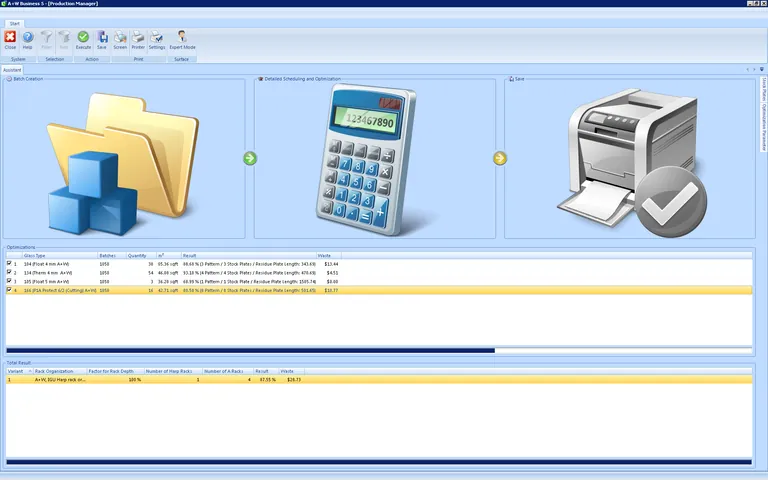The image size is (768, 480).
Task: Toggle checkbox for row 2 Therm 4 mm
Action: (x=9, y=272)
